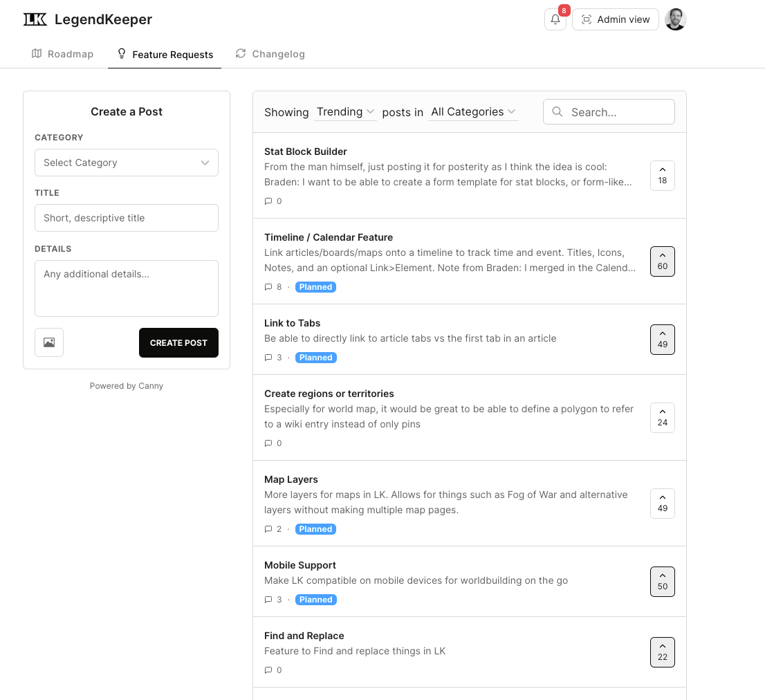Click the Admin view frame icon
This screenshot has width=765, height=700.
[587, 19]
